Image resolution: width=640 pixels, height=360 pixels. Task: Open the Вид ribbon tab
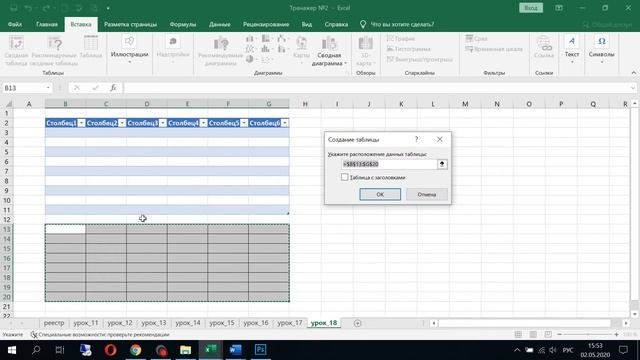pos(307,24)
